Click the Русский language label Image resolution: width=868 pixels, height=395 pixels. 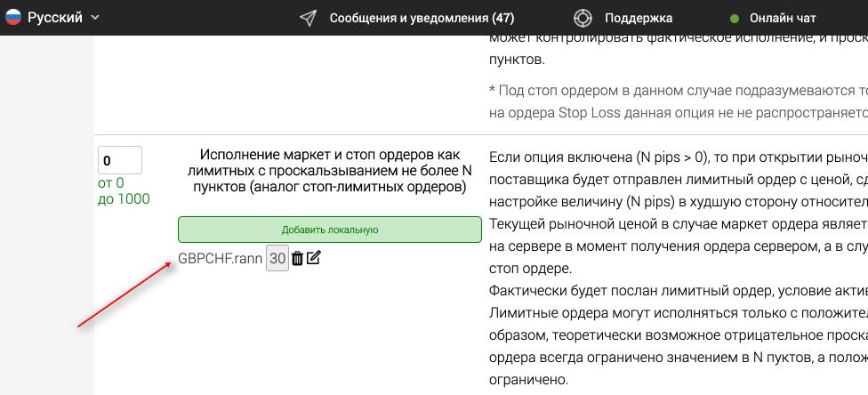pos(55,18)
